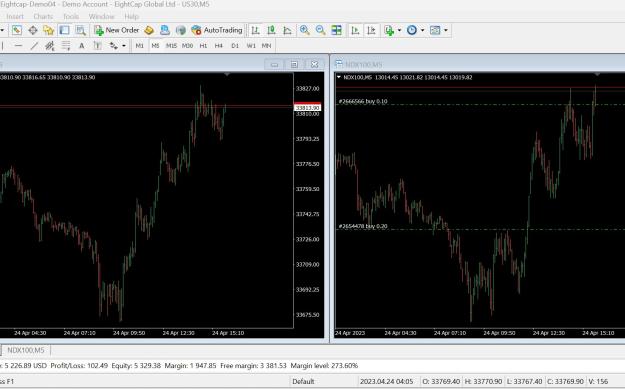Select the Equidistant Channel tool
625x389 pixels.
point(50,46)
